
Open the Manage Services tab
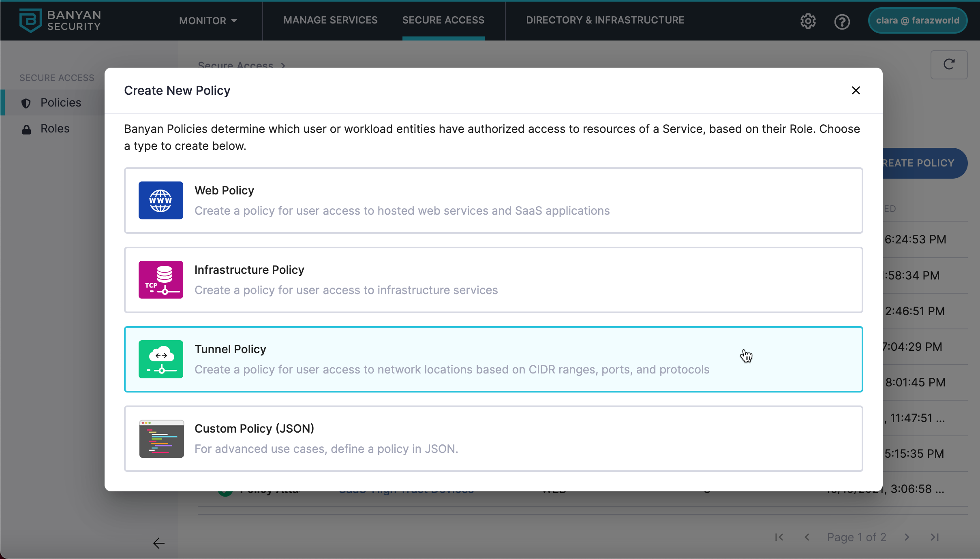pos(330,20)
